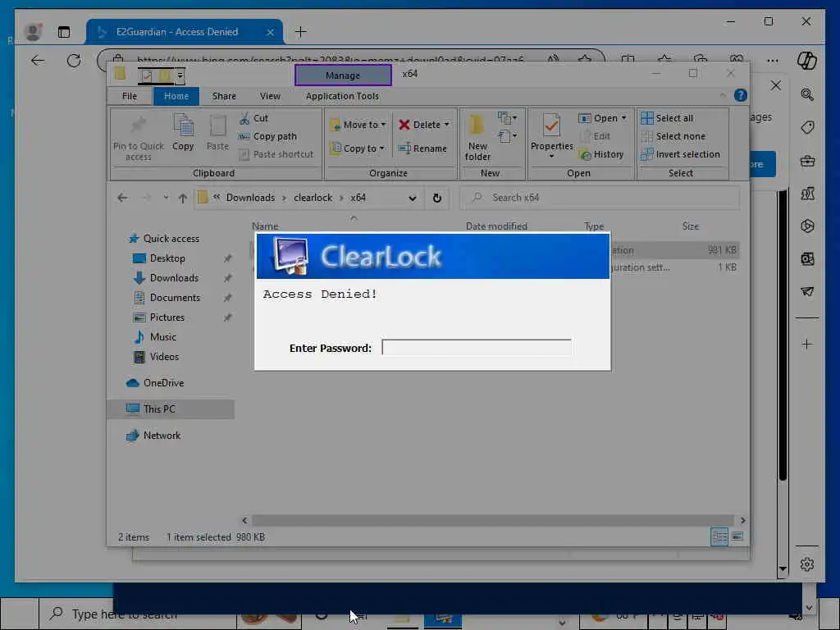The image size is (840, 630).
Task: Expand the address bar history dropdown
Action: [412, 199]
